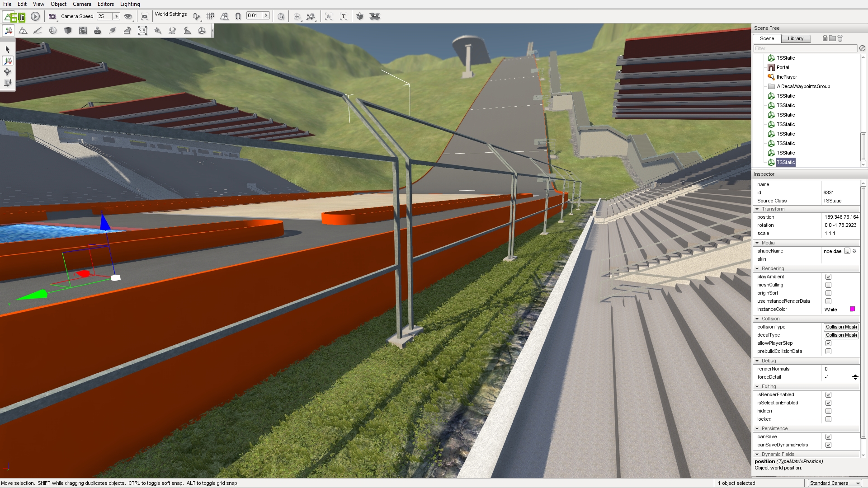Collapse the Media section
The width and height of the screenshot is (868, 488).
tap(757, 243)
